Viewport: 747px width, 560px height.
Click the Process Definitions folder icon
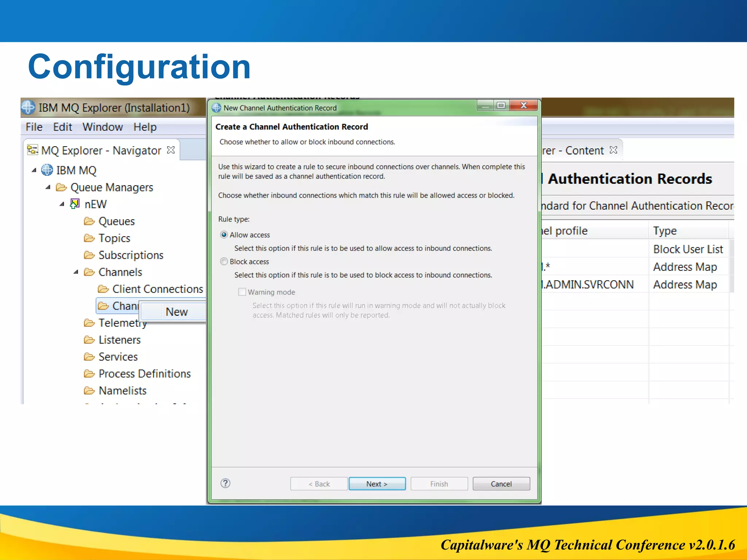point(89,374)
